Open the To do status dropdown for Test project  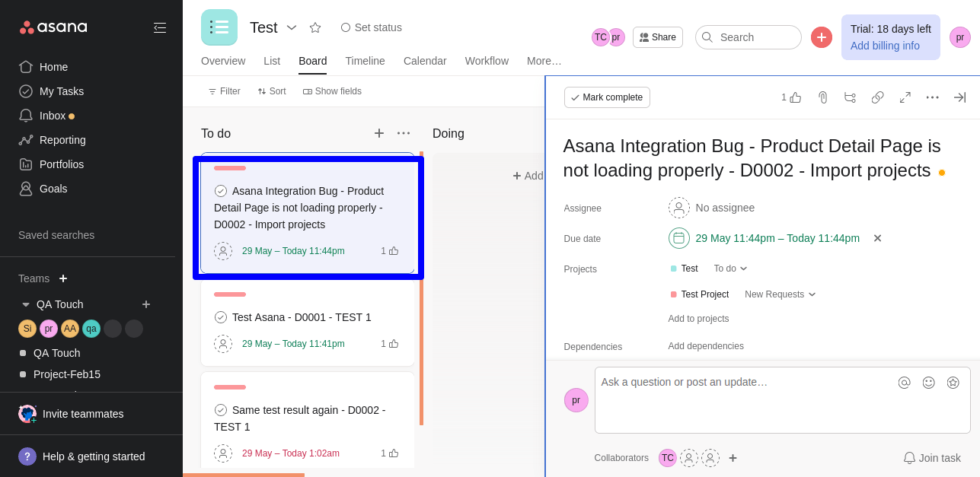[x=729, y=269]
